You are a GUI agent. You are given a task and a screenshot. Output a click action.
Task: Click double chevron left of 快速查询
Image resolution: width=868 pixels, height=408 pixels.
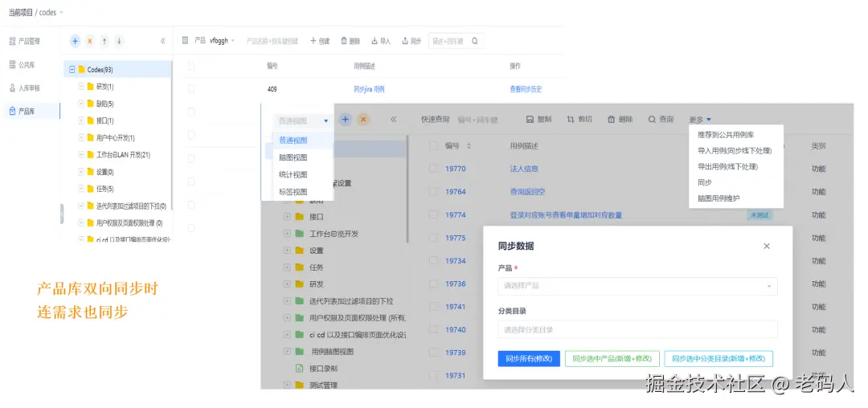click(x=394, y=119)
